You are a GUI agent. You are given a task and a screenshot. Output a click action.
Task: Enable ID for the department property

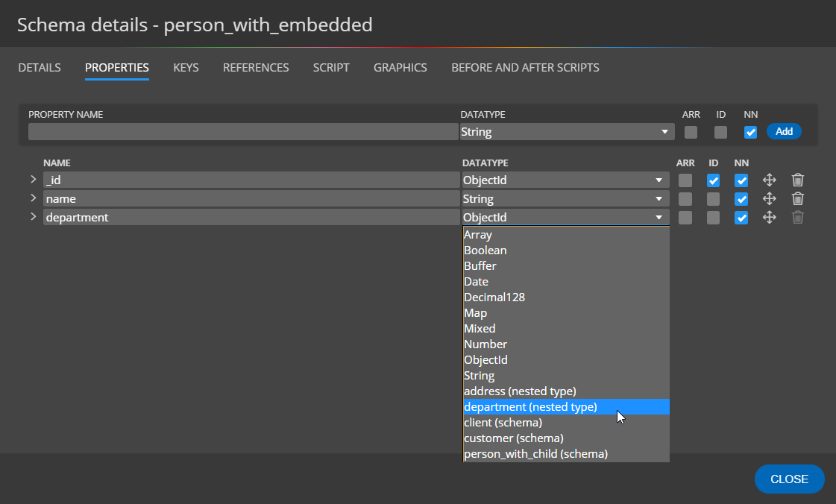tap(713, 218)
